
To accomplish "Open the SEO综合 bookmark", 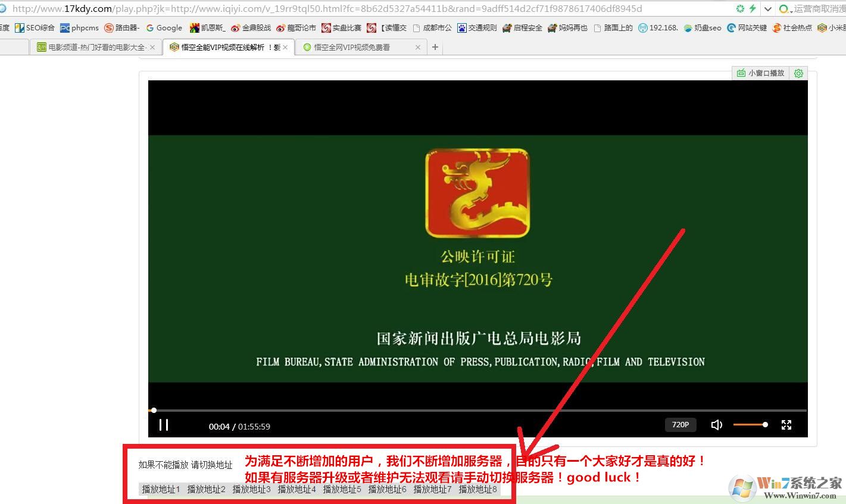I will pos(35,28).
